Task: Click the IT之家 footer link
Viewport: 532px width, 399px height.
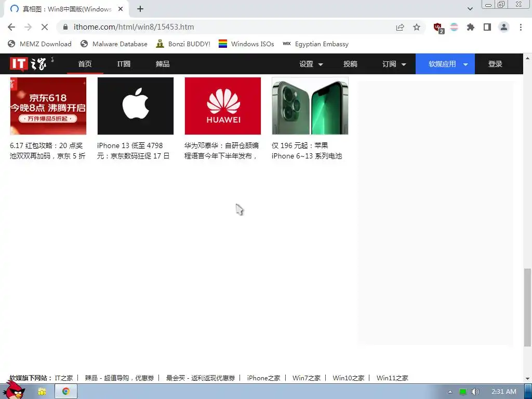Action: click(64, 378)
